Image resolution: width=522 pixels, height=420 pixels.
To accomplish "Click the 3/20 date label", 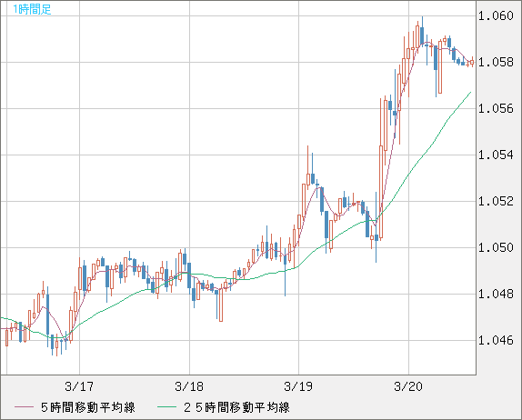I will 408,386.
